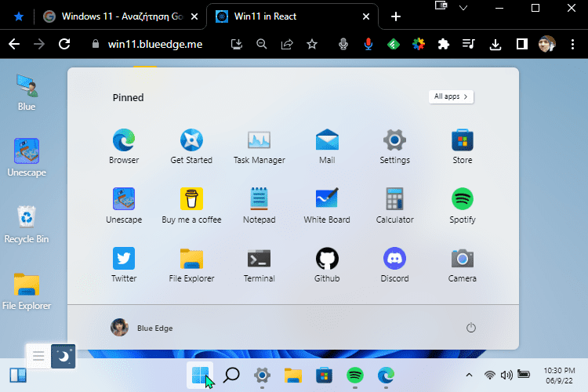Open Spotify from the taskbar
The height and width of the screenshot is (392, 588).
(x=354, y=375)
